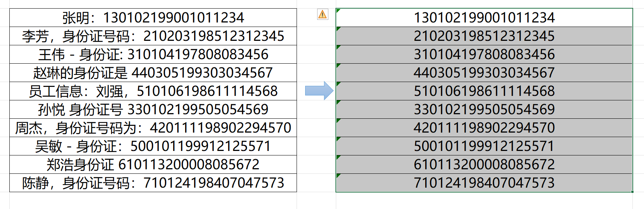Select extracted number cell 130102199001011234
Image resolution: width=644 pixels, height=209 pixels.
(x=484, y=18)
